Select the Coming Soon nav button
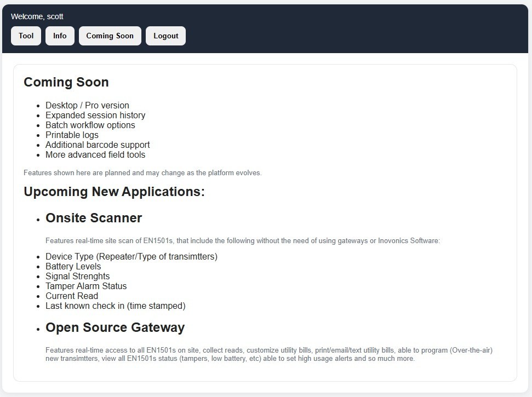 pos(110,36)
